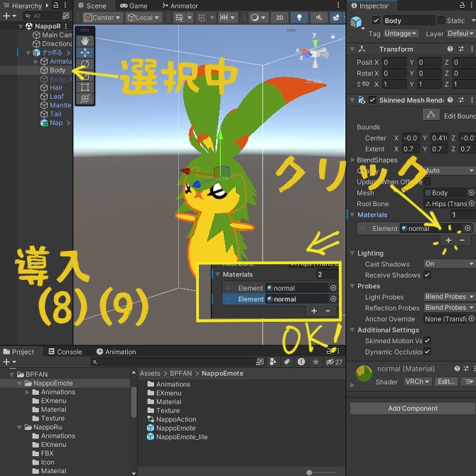Collapse the Materials list

[x=352, y=215]
